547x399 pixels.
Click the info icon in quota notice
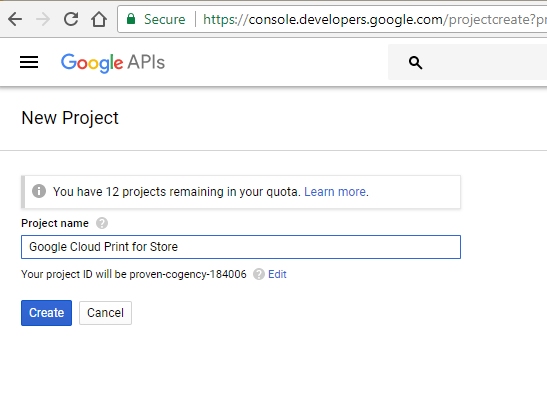[x=39, y=191]
